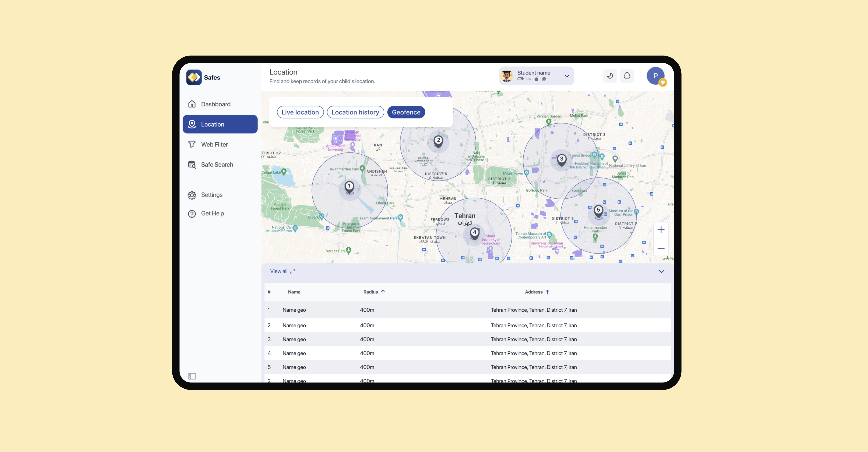Switch to Location history tab
Screen dimensions: 868x452
tap(355, 112)
